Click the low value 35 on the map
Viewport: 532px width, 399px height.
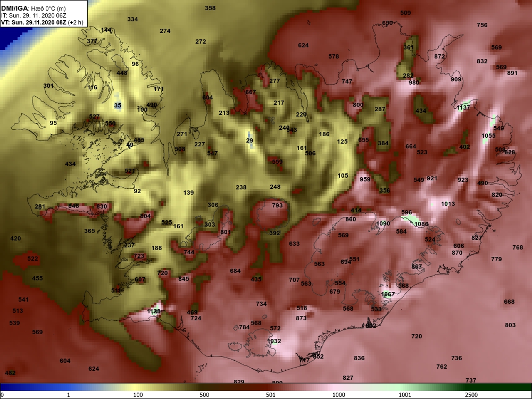click(118, 105)
